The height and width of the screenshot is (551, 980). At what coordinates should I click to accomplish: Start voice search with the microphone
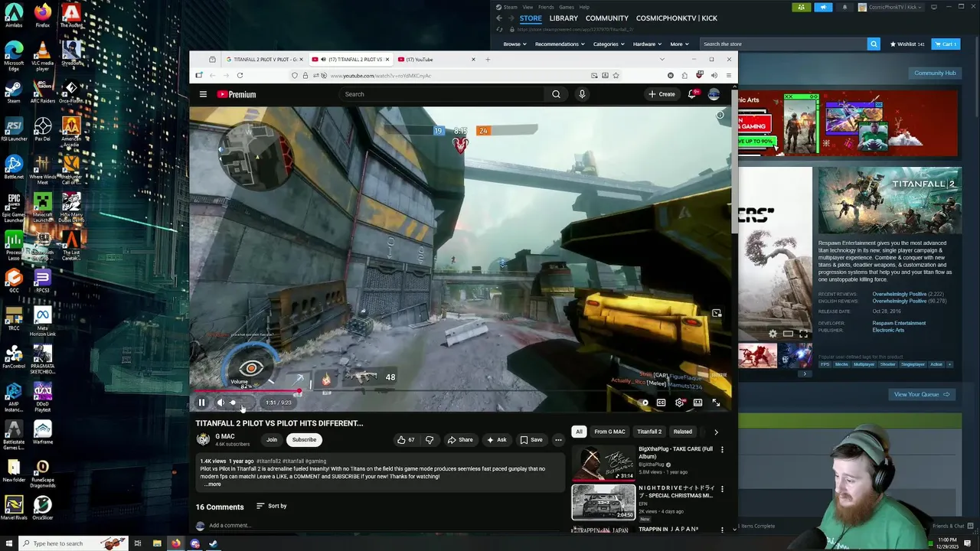(582, 94)
